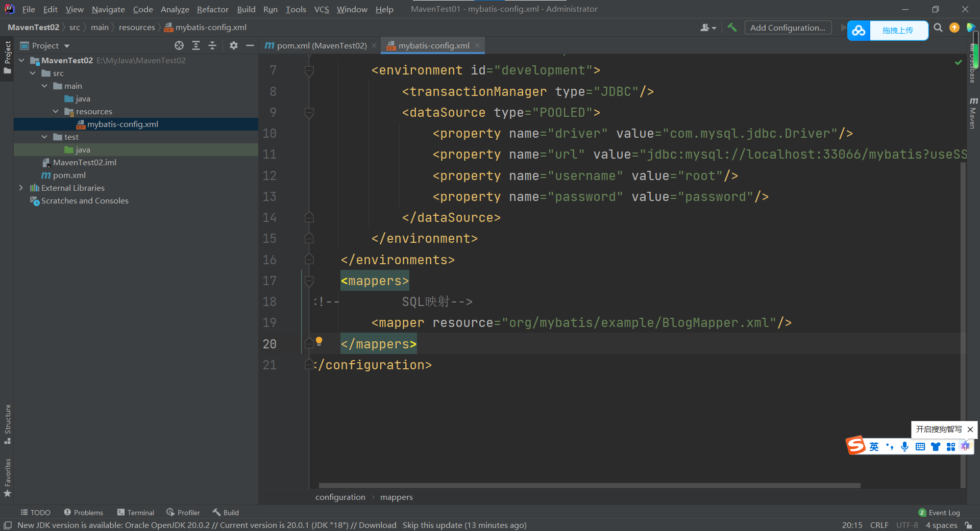Click the Baidu cloud upload icon
The image size is (980, 531).
pyautogui.click(x=859, y=31)
